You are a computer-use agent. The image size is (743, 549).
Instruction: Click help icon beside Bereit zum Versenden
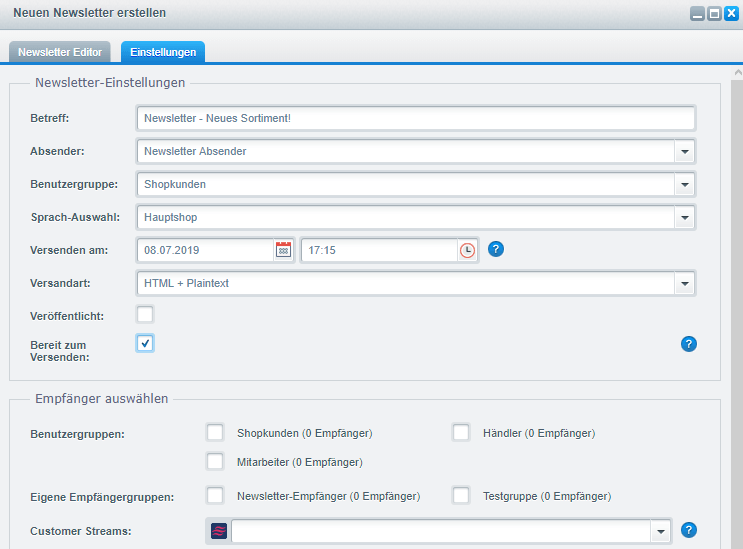688,344
